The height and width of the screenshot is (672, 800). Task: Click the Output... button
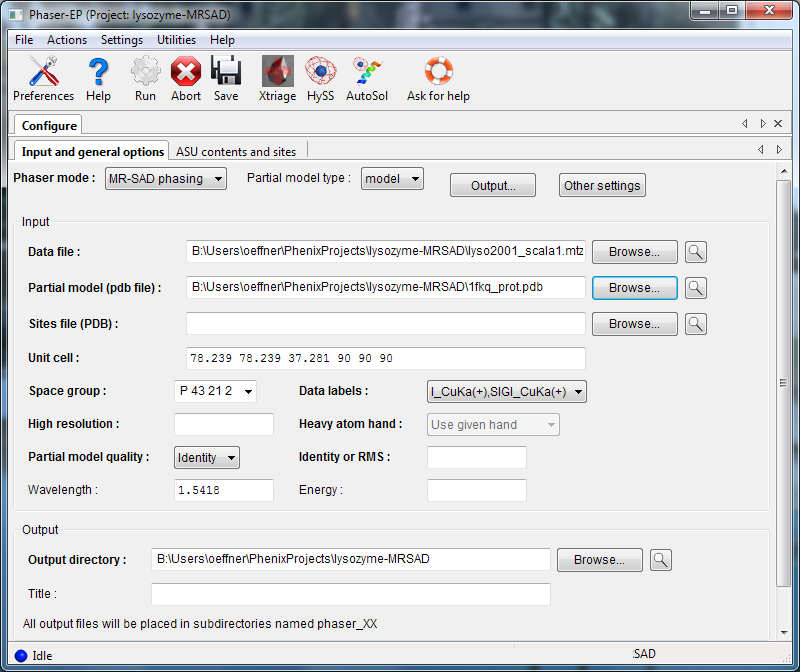[492, 186]
